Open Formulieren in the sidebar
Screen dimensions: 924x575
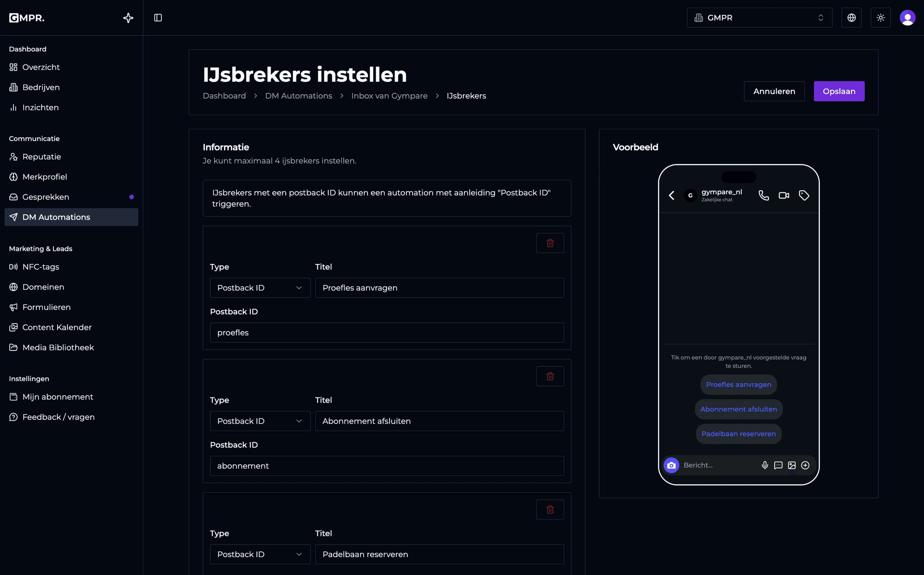[x=71, y=307]
